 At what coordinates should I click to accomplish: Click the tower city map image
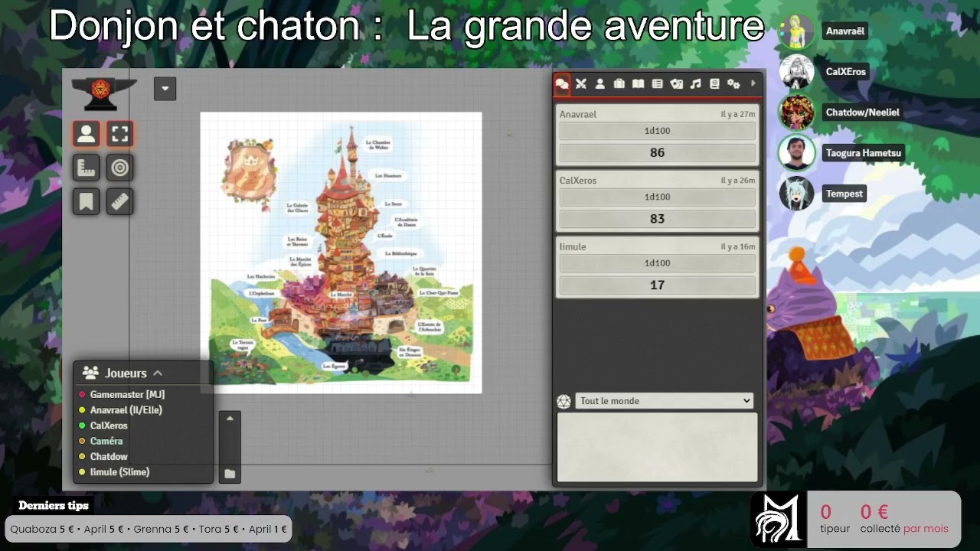coord(341,253)
